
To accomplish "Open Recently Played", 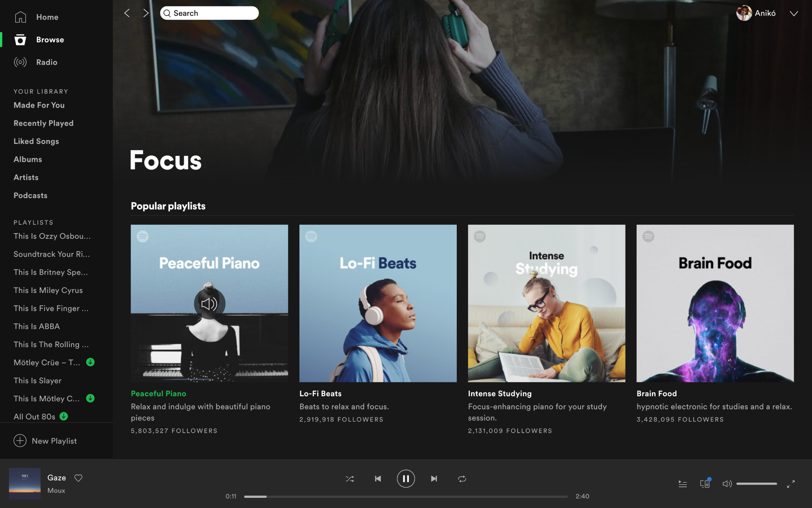I will click(44, 123).
